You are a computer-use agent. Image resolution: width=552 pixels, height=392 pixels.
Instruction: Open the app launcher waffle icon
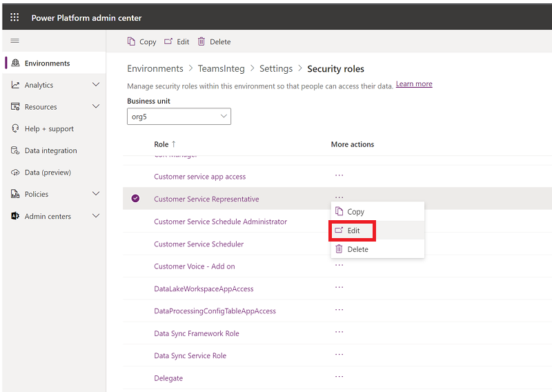pos(14,17)
